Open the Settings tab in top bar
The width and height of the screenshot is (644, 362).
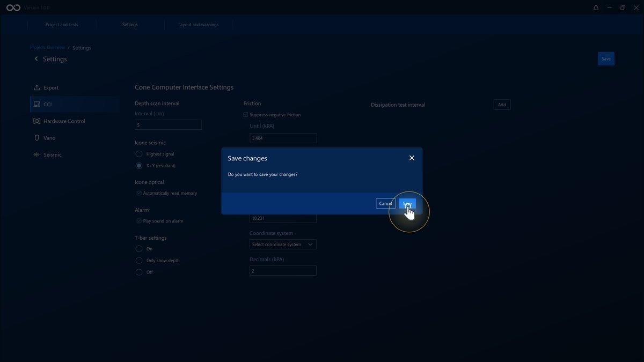[130, 25]
